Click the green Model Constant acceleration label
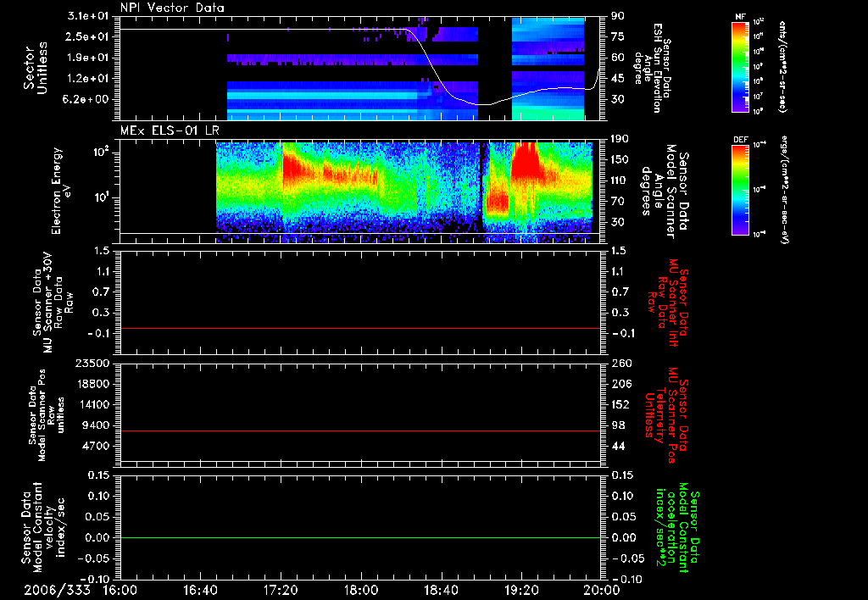Viewport: 868px width, 600px height. (x=677, y=529)
